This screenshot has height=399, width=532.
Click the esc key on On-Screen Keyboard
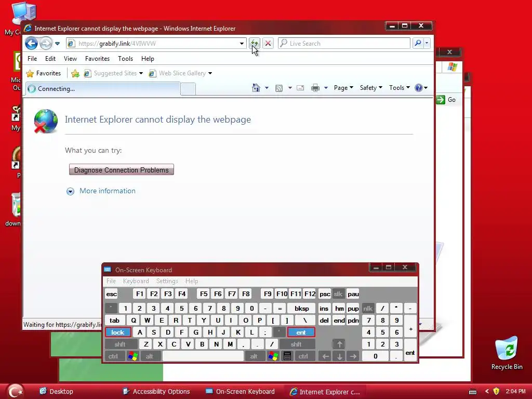111,294
